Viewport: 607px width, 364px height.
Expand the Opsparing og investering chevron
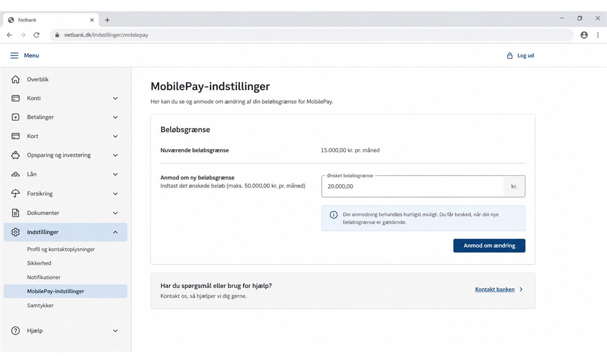(115, 155)
